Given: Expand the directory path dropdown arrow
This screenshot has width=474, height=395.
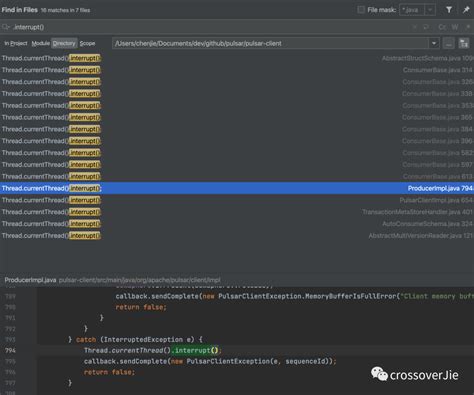Looking at the screenshot, I should (434, 43).
